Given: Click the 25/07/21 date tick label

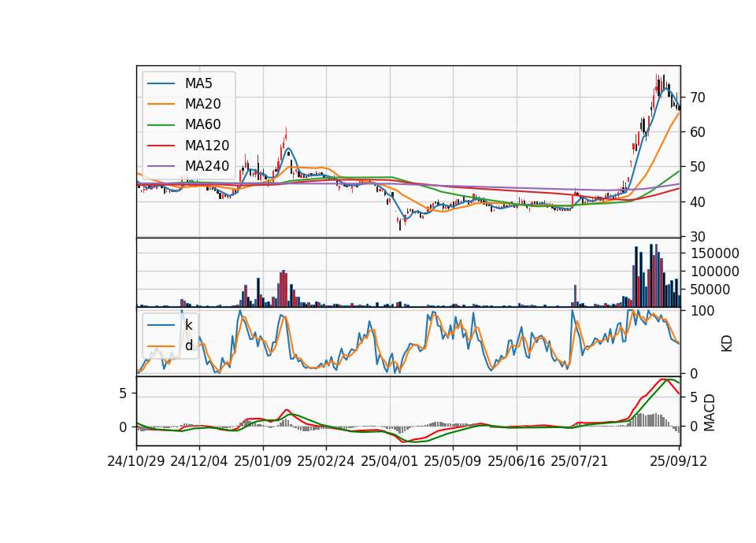Looking at the screenshot, I should 580,462.
